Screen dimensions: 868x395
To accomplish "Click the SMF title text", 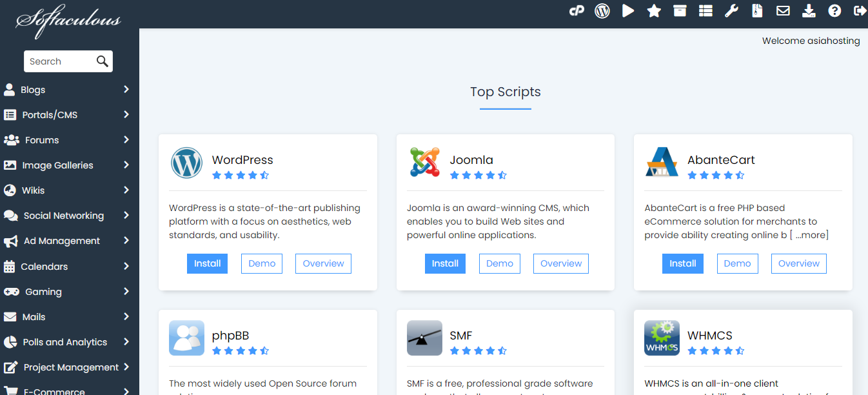I will pos(461,336).
